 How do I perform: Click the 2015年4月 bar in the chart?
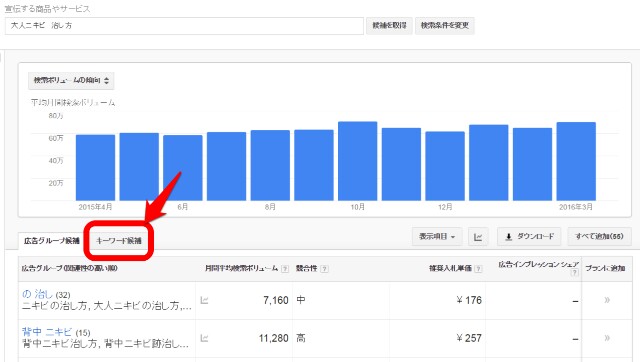(x=96, y=168)
